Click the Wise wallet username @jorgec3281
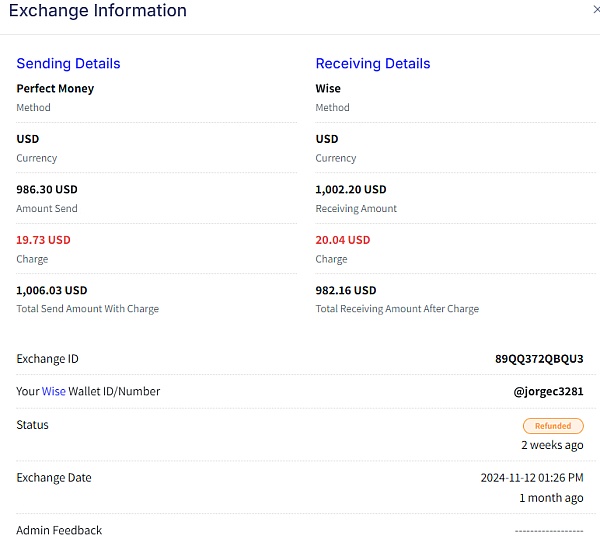This screenshot has width=600, height=539. point(548,392)
